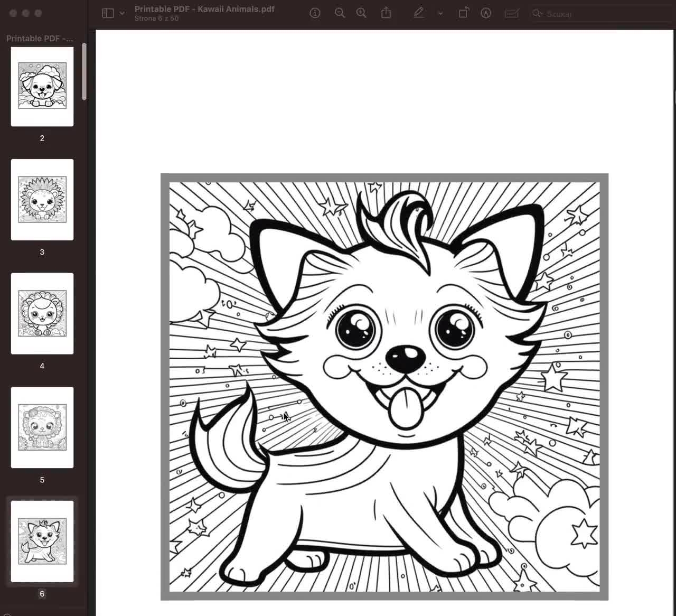Jump to page 5 thumbnail

point(42,427)
